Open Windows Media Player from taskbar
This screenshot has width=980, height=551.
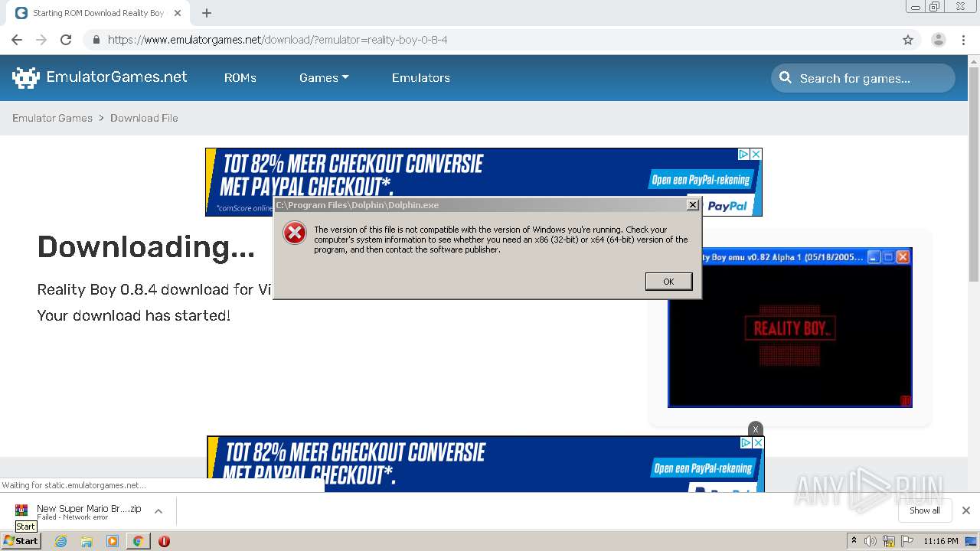pyautogui.click(x=113, y=541)
